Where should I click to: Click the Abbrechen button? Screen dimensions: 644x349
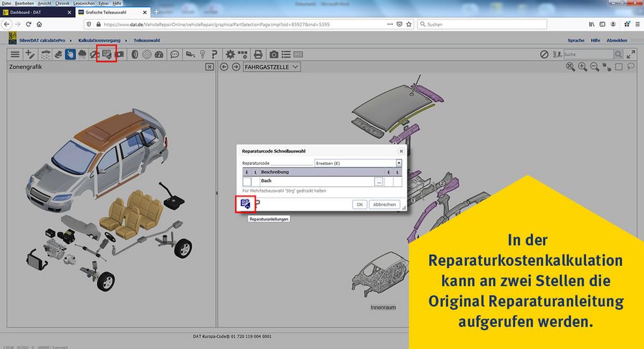click(x=384, y=204)
